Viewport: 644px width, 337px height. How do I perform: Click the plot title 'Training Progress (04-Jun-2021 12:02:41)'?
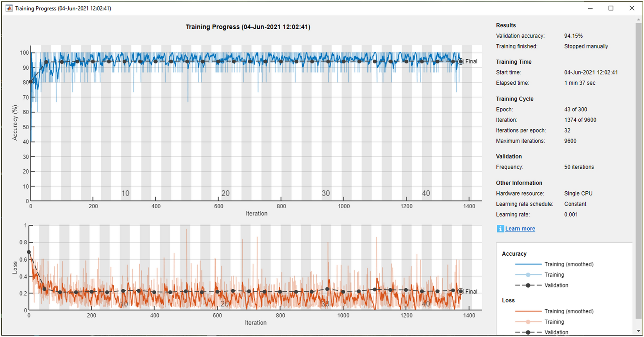coord(248,27)
